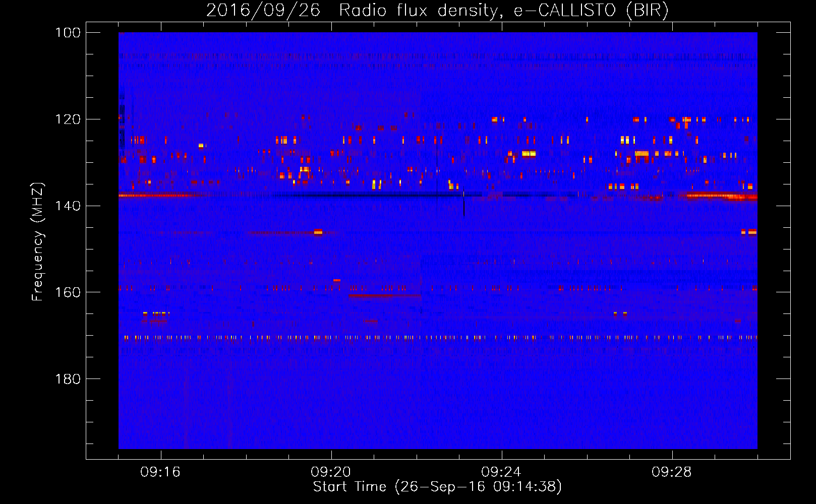Click the '09:24' time tick label

pos(501,472)
